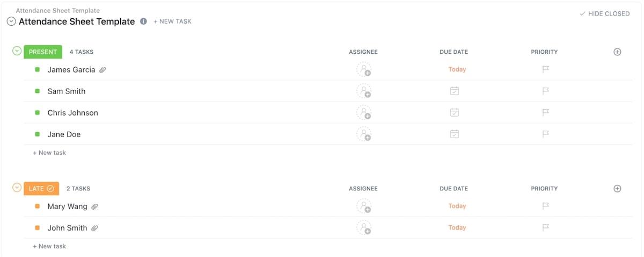The image size is (644, 257).
Task: Add new task under the Late group
Action: point(49,246)
